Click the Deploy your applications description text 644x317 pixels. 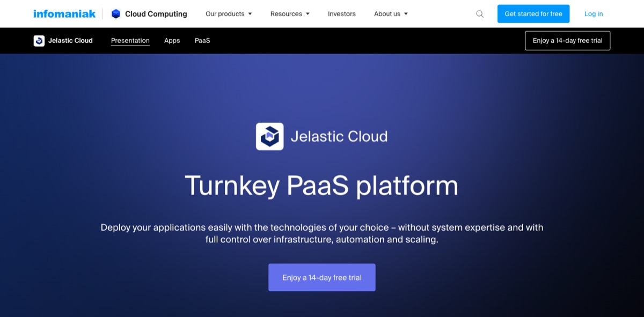322,233
